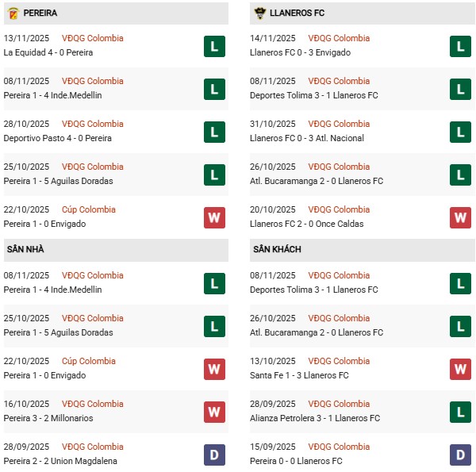Click the Llaneros FC team crest icon

tap(259, 13)
